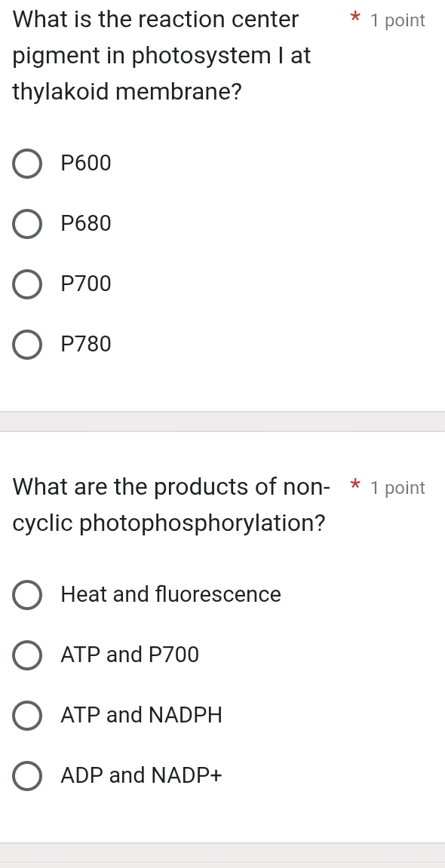Click the ATP and NADPH text label

click(141, 715)
